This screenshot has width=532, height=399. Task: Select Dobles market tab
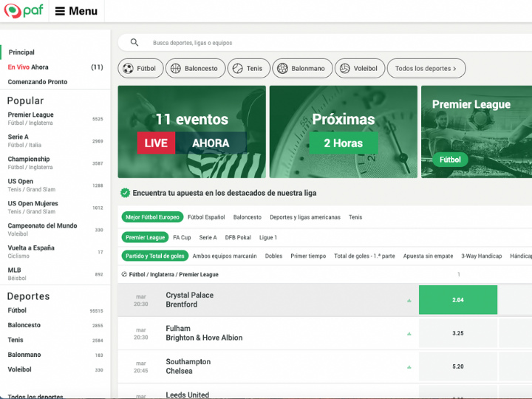[x=273, y=256]
